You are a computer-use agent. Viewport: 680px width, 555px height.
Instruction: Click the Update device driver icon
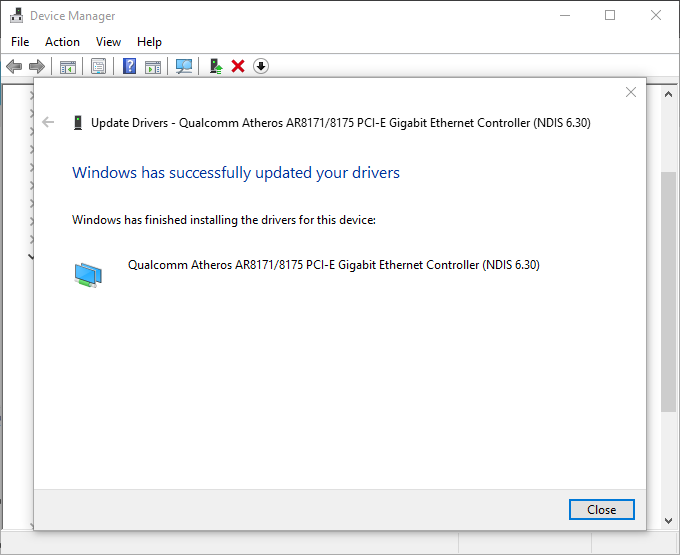(x=216, y=66)
